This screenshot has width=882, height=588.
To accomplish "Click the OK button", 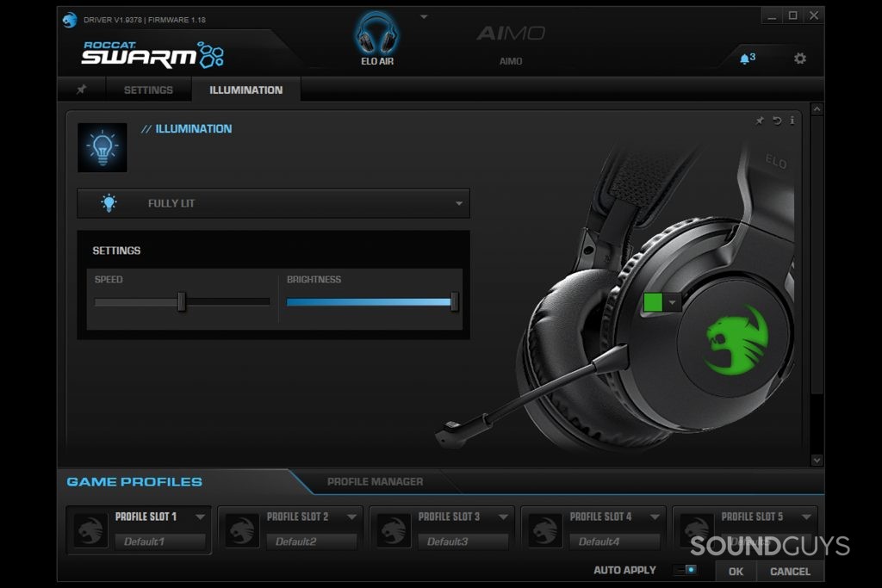I will pyautogui.click(x=736, y=571).
